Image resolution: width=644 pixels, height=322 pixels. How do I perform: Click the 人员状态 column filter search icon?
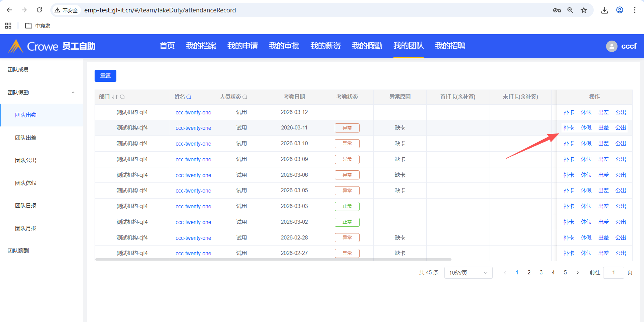245,97
